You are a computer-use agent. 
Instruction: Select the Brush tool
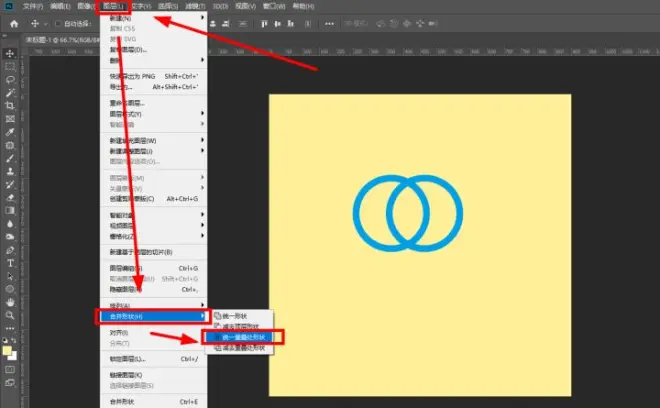10,158
